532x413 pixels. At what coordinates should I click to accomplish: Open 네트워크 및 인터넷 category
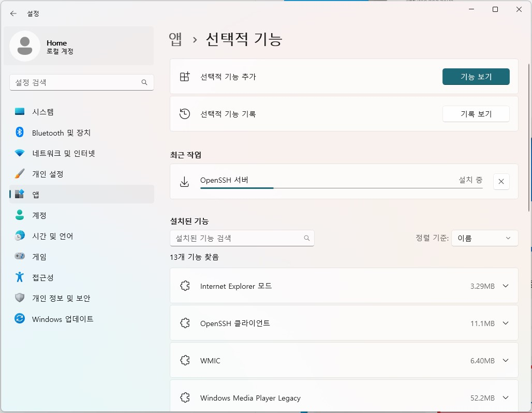(82, 153)
